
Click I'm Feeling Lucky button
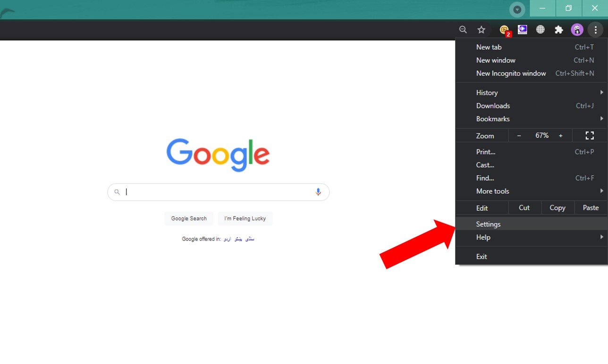(245, 219)
